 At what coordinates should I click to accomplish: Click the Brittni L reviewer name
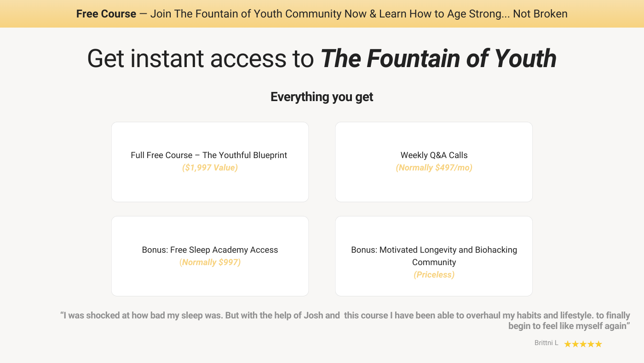tap(546, 343)
